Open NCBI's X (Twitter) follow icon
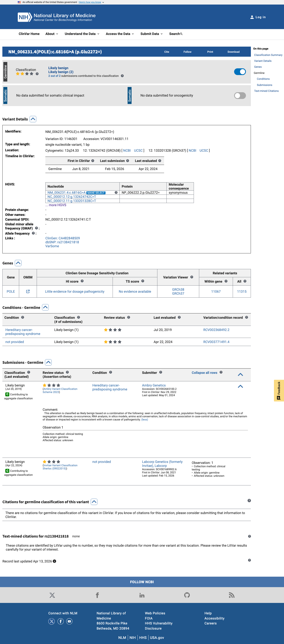Image resolution: width=284 pixels, height=644 pixels. (52, 595)
